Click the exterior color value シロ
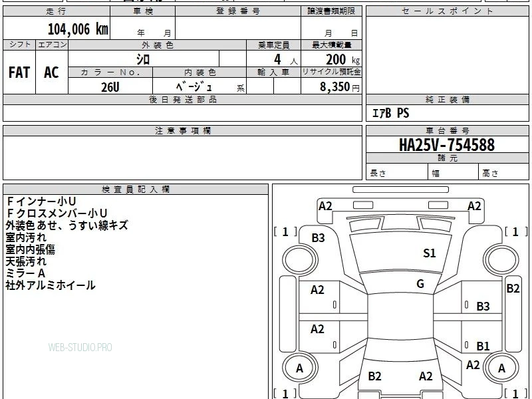Viewport: 532px width, 399px height. pyautogui.click(x=143, y=59)
